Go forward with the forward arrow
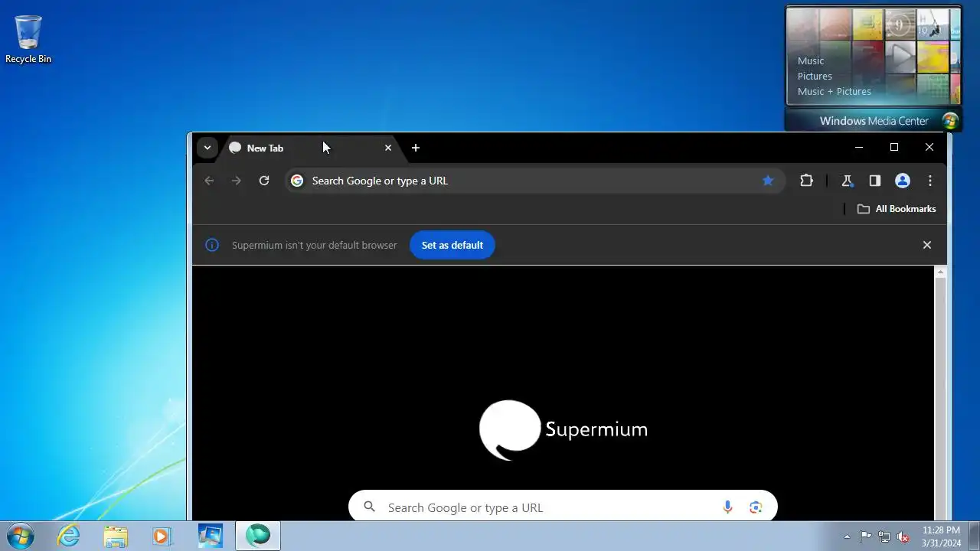The image size is (980, 551). (x=237, y=181)
